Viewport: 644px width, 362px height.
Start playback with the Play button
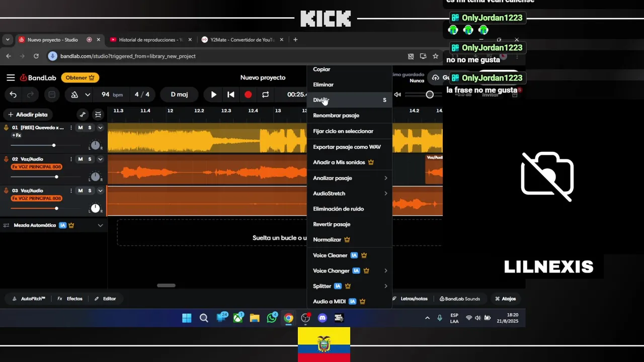point(213,95)
